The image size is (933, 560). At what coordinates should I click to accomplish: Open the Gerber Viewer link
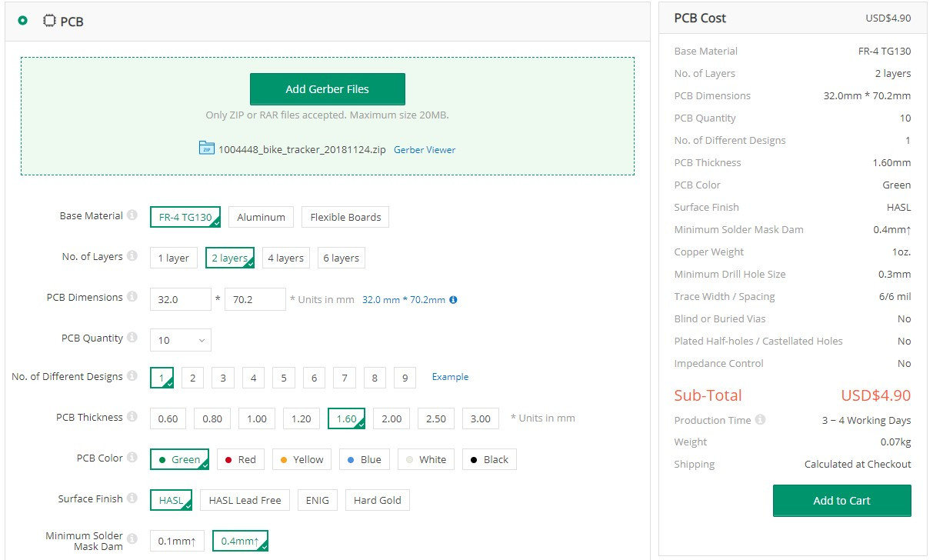(424, 149)
